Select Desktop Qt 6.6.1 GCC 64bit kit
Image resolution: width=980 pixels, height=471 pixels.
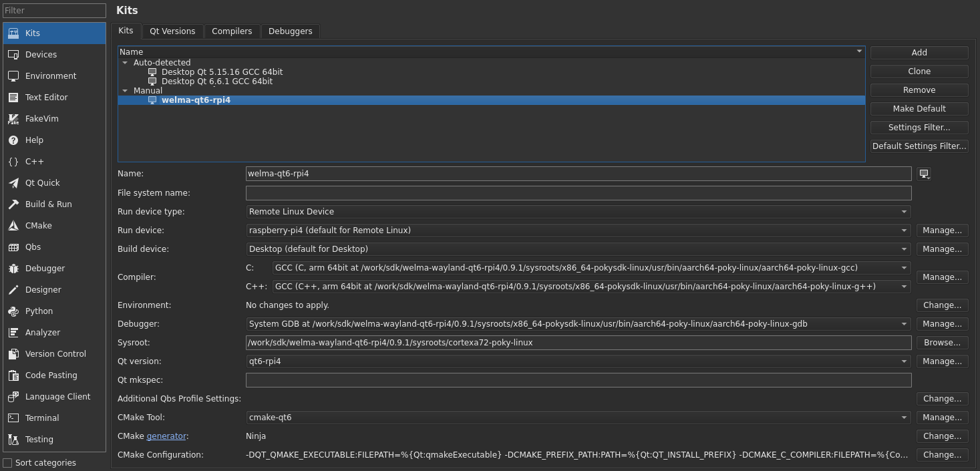[x=216, y=82]
